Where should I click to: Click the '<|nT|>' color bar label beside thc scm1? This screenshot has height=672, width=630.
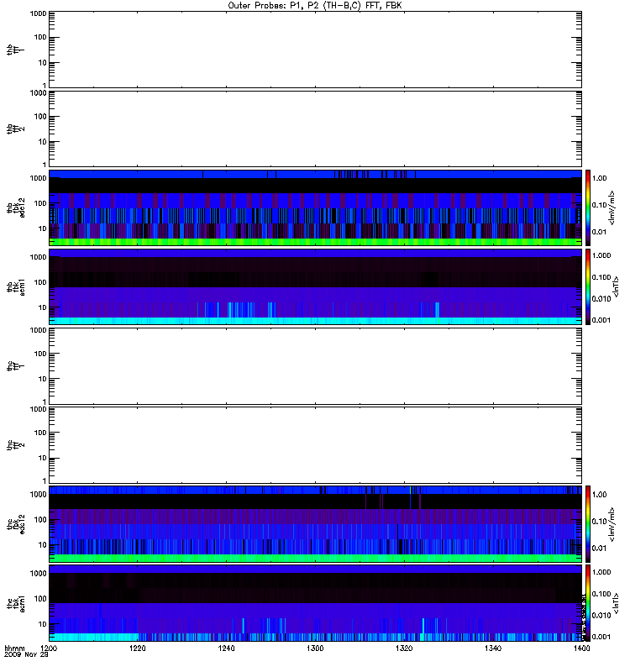pyautogui.click(x=616, y=603)
